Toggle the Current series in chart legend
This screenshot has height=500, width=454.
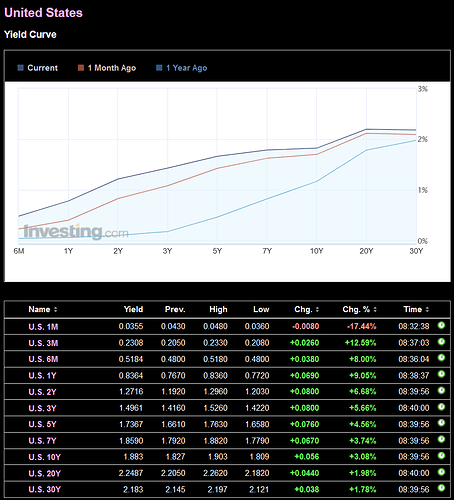pos(38,68)
